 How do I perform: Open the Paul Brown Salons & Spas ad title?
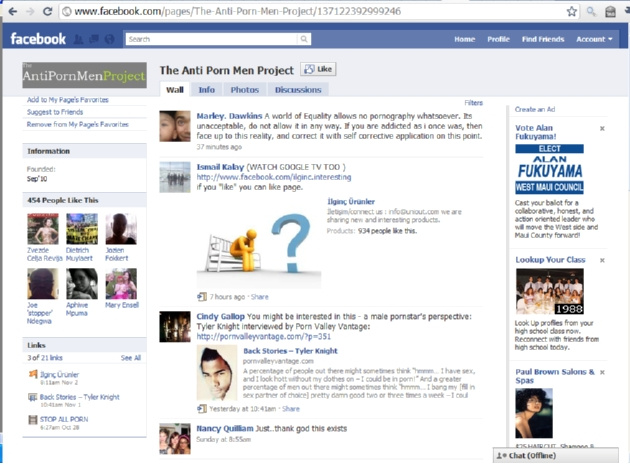point(555,376)
